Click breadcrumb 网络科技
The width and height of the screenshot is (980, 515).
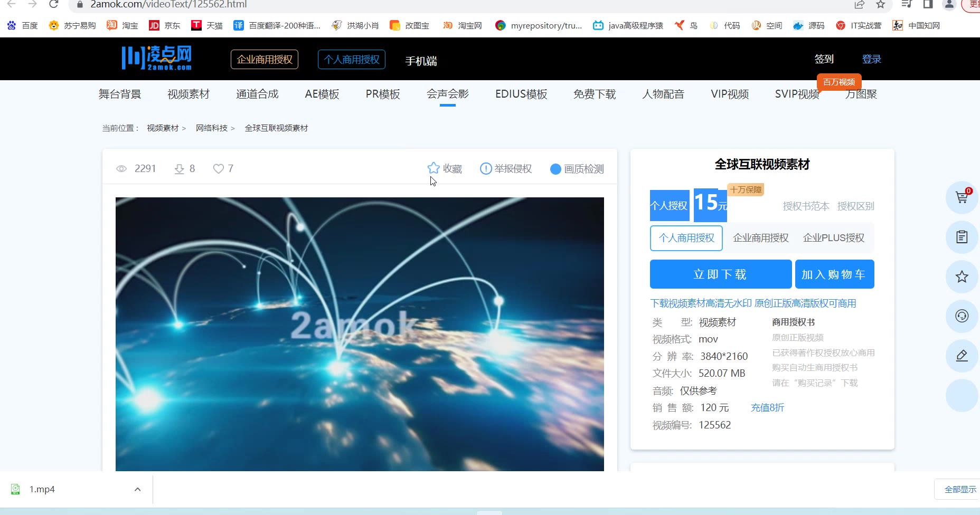point(212,128)
